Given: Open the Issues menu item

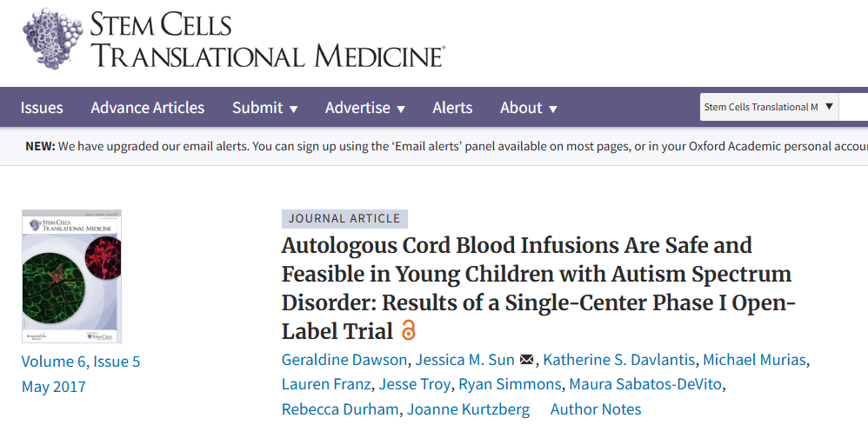Looking at the screenshot, I should (x=42, y=108).
